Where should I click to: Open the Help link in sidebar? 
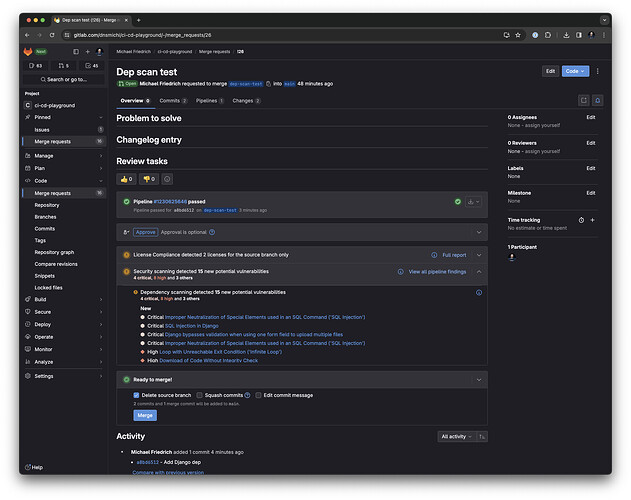(x=34, y=467)
